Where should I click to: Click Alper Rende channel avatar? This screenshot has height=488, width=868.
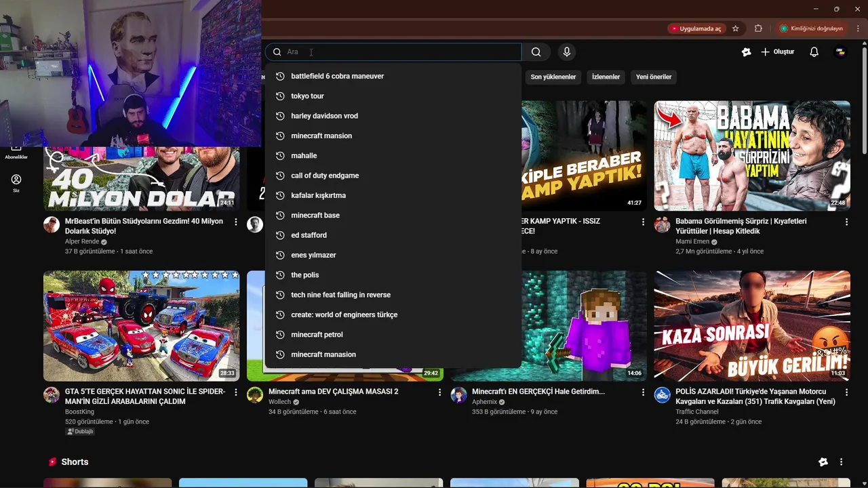coord(52,225)
